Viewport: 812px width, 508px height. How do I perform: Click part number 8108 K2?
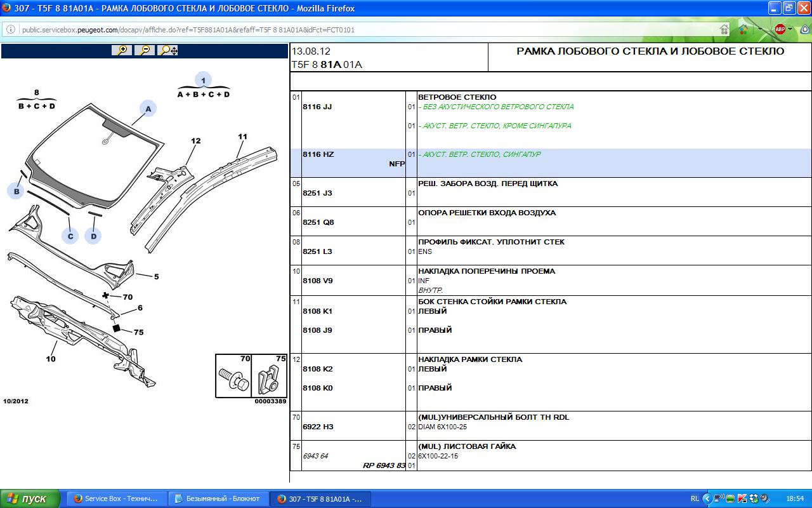(x=317, y=369)
